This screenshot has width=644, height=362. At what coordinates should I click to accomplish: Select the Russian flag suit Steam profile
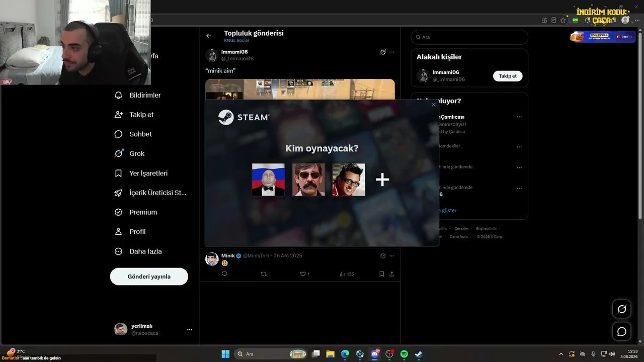(268, 179)
